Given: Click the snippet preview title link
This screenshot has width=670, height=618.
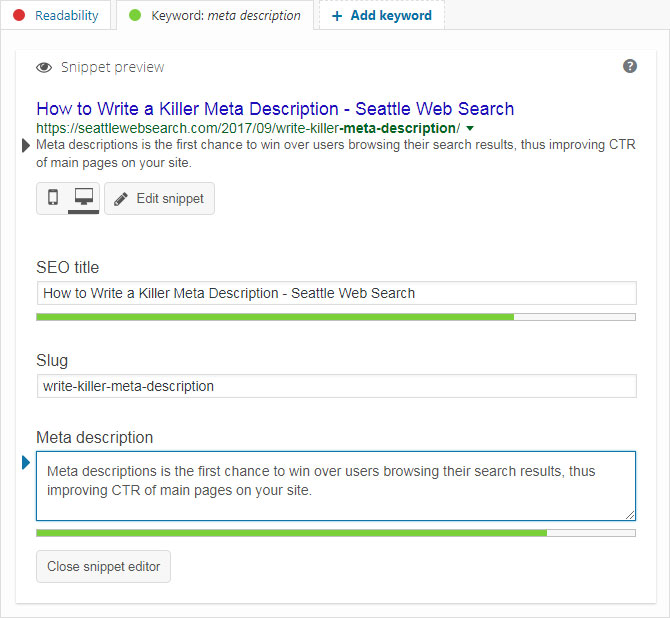Looking at the screenshot, I should [x=275, y=109].
